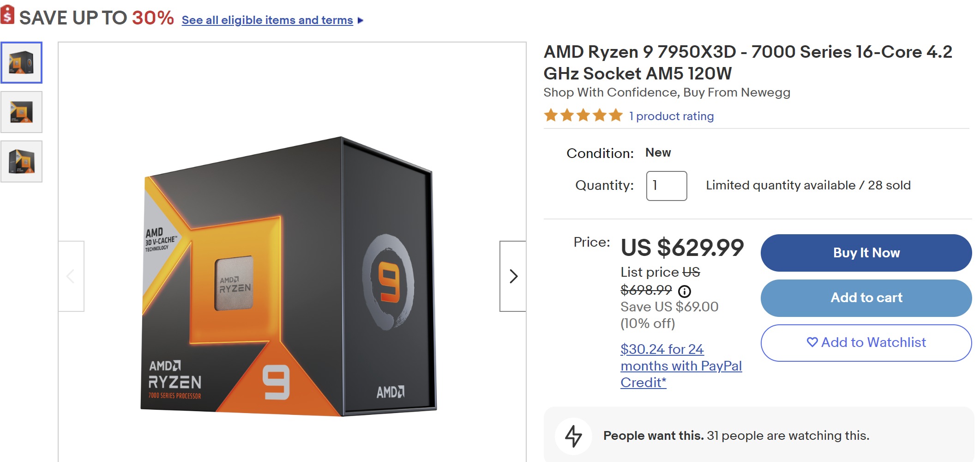Click the heart icon on Add to Watchlist
This screenshot has height=462, width=980.
tap(812, 343)
